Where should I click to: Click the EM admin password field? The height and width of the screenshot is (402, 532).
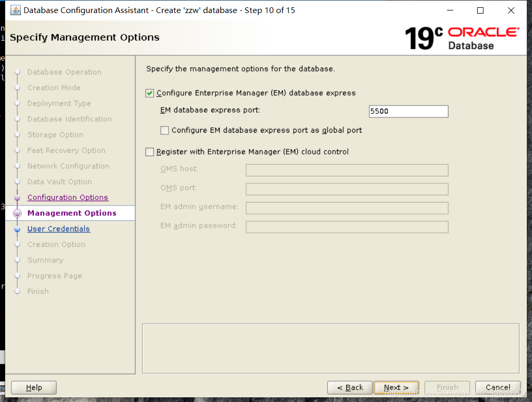coord(347,227)
